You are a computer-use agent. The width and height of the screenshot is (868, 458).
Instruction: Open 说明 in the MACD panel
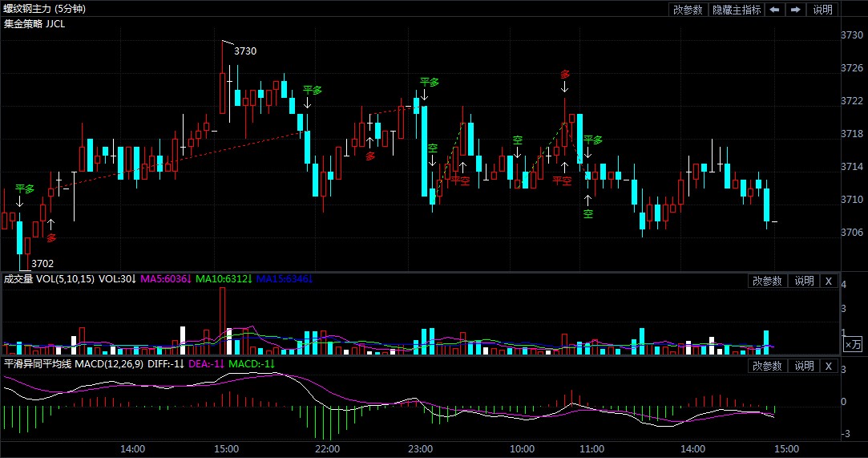click(804, 366)
